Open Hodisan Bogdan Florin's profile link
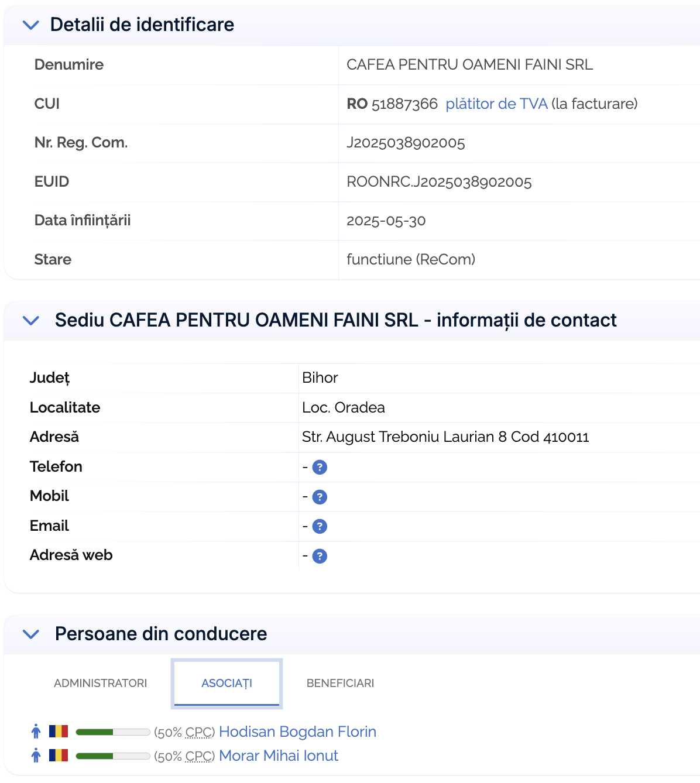 (x=297, y=732)
